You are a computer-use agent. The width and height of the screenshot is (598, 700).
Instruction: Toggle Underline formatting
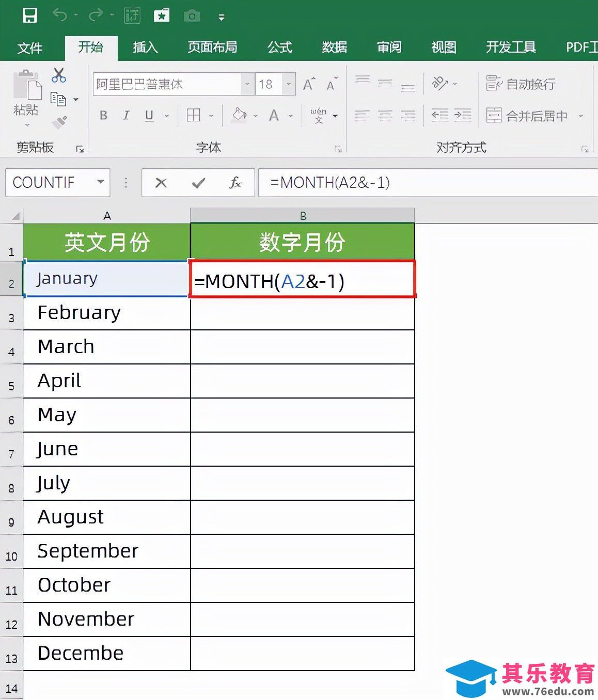(x=149, y=115)
